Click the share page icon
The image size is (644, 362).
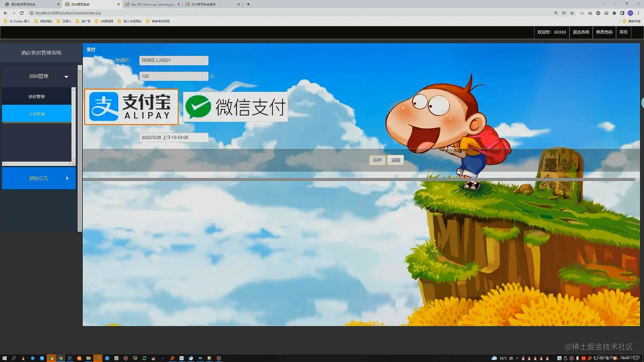click(x=564, y=13)
